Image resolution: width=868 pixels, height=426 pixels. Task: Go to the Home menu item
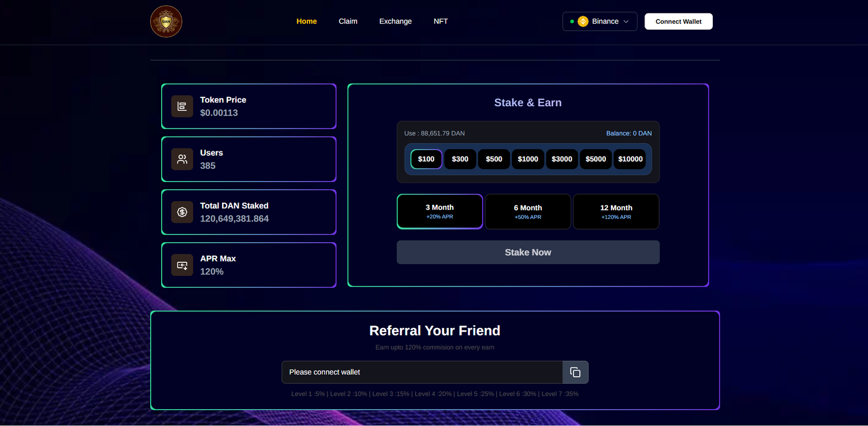pos(307,21)
